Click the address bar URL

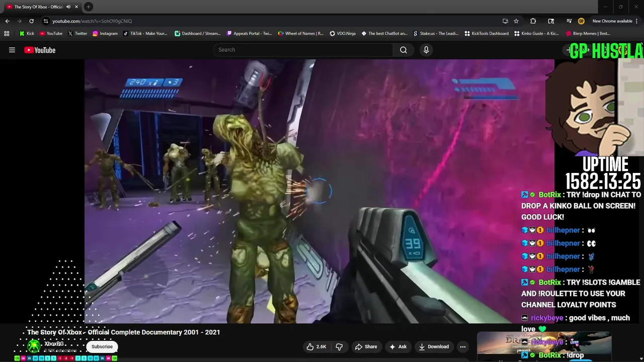point(92,21)
